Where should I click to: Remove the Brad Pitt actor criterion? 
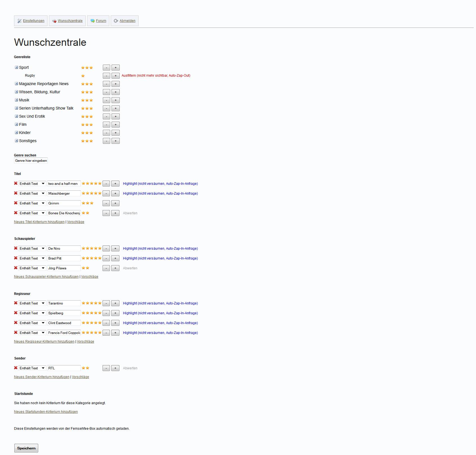(16, 258)
